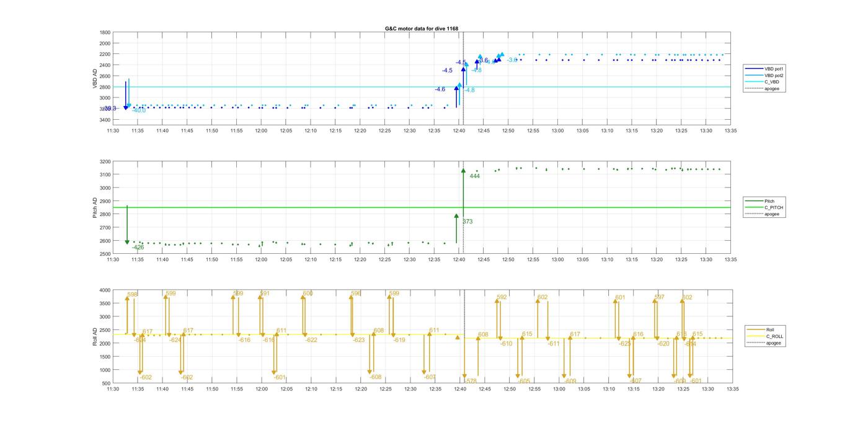Select 'apogee' in the Pitch legend

click(x=762, y=214)
